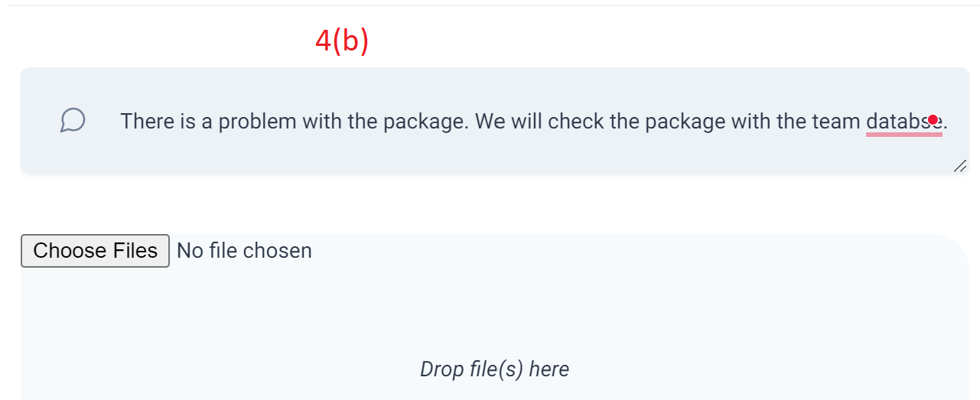The image size is (980, 400).
Task: Click the misspelled word 'databse'
Action: (x=903, y=121)
